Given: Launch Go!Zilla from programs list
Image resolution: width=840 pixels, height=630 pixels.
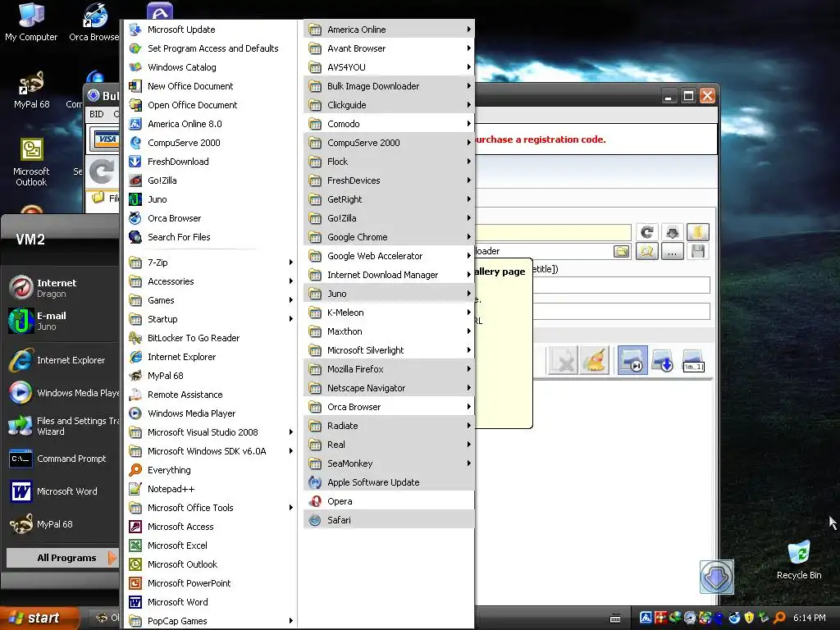Looking at the screenshot, I should 210,180.
